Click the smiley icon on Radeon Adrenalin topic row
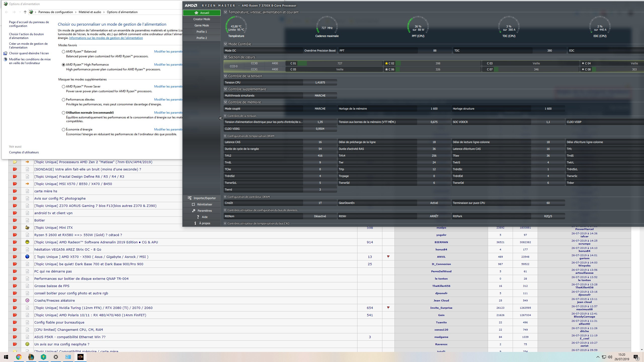This screenshot has height=362, width=644. pos(27,242)
